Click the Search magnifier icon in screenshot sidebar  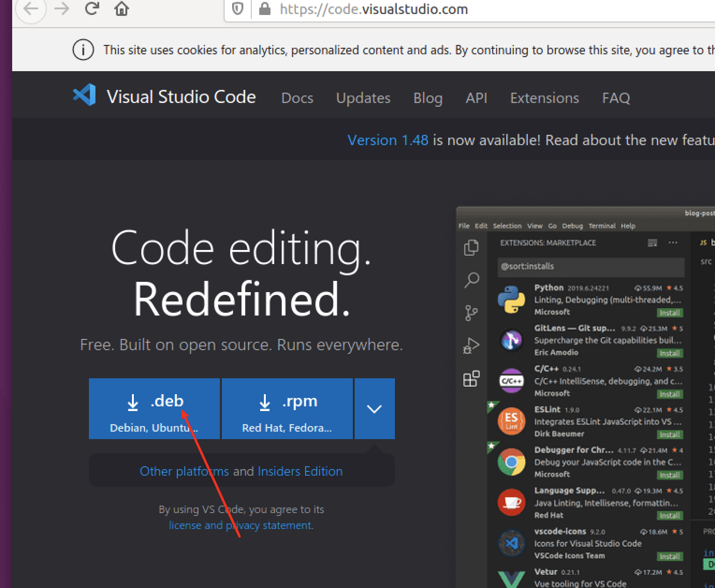472,280
